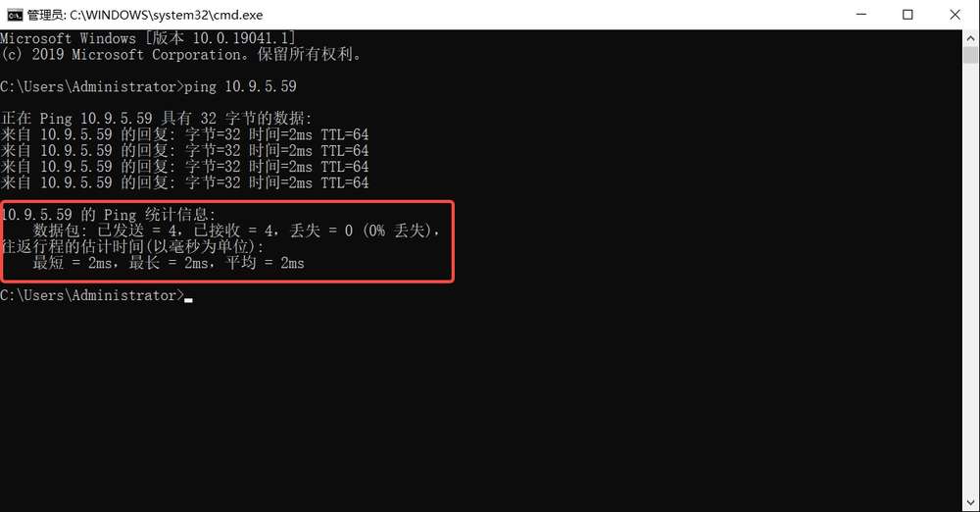Click the vertical scrollbar thumb

[970, 55]
